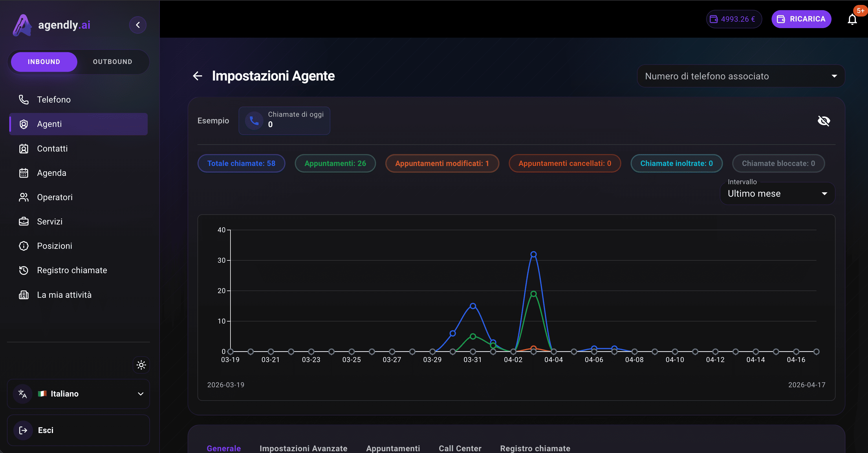Viewport: 868px width, 453px height.
Task: Click the Esempio agent name label
Action: [213, 121]
